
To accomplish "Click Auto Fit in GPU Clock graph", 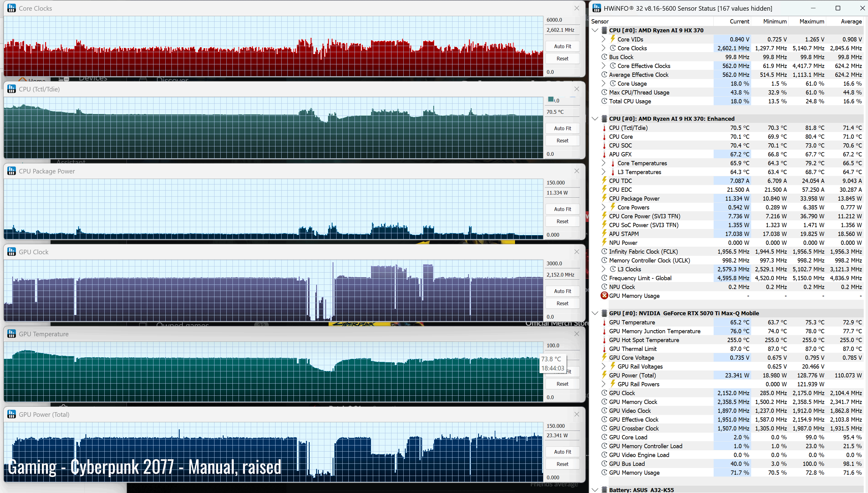I will pos(562,291).
